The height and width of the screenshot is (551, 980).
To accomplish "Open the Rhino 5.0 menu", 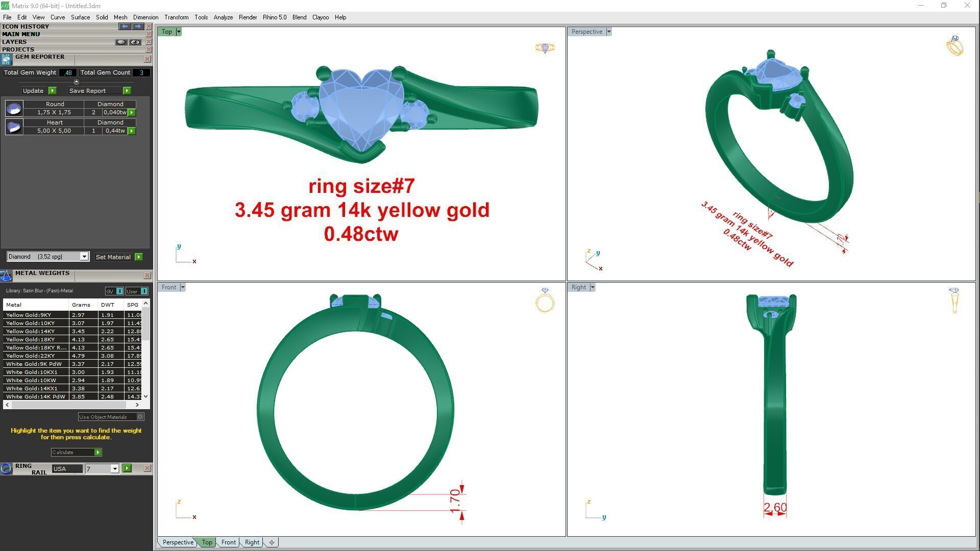I will [275, 17].
